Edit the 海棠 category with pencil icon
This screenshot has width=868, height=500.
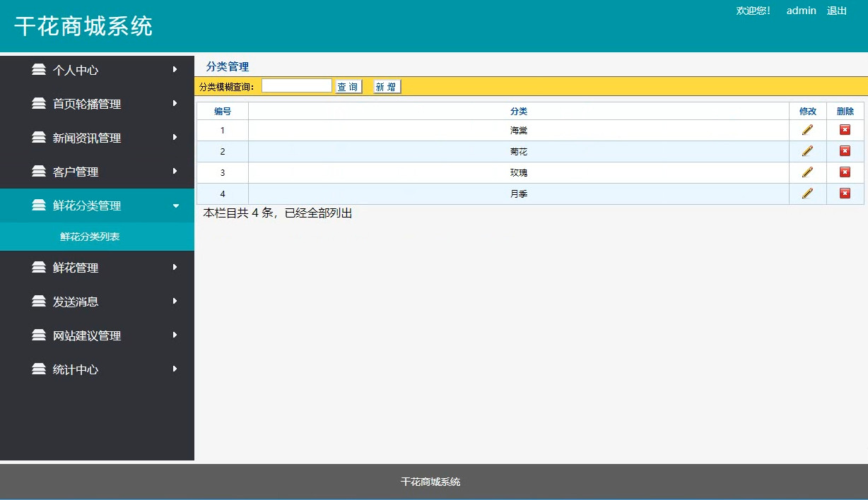click(807, 130)
